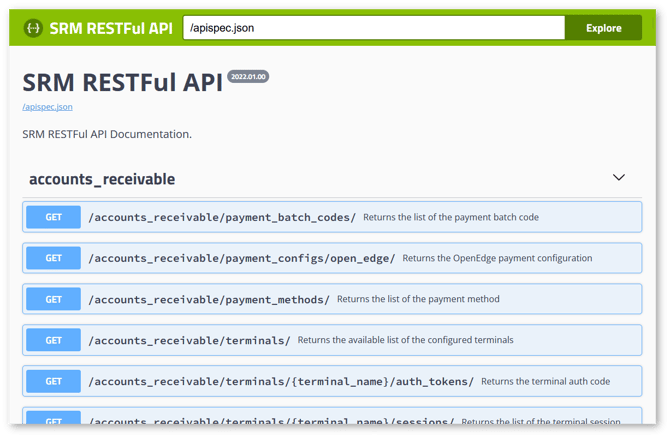The image size is (670, 438).
Task: Expand /accounts_receivable/terminals/ path
Action: (x=189, y=341)
